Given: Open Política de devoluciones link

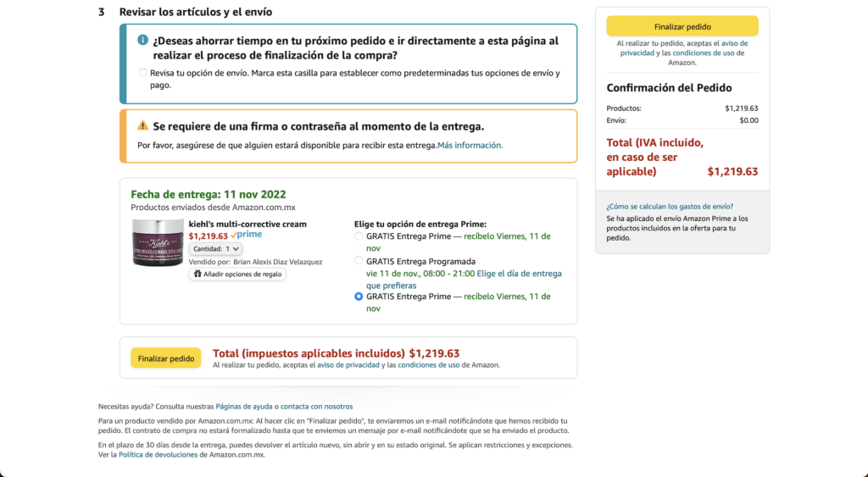Looking at the screenshot, I should [x=159, y=455].
